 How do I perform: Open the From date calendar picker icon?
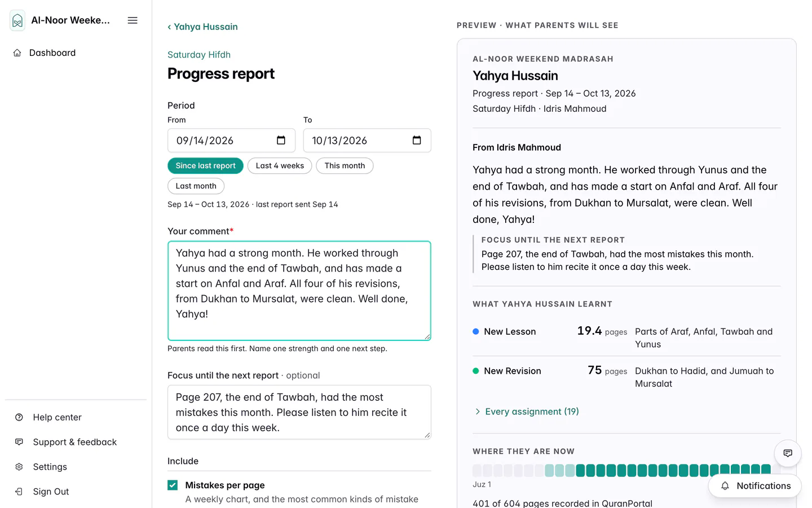tap(281, 141)
